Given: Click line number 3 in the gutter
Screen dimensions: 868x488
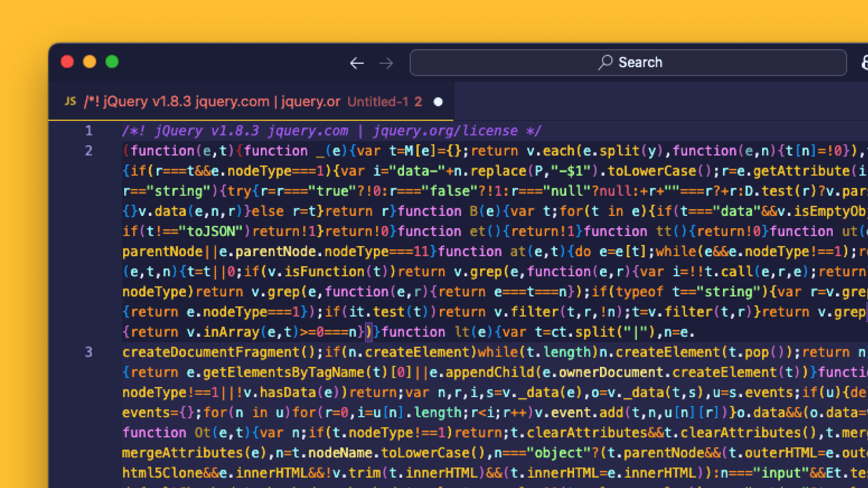Looking at the screenshot, I should tap(89, 352).
